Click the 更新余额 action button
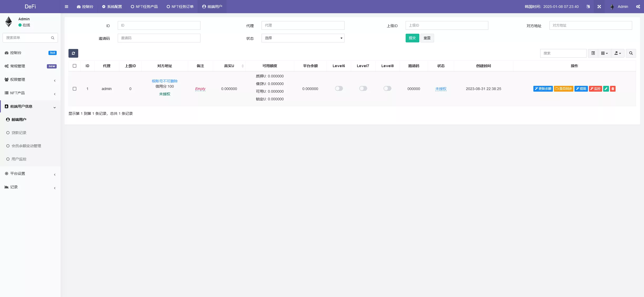Viewport: 644px width, 297px height. point(543,89)
